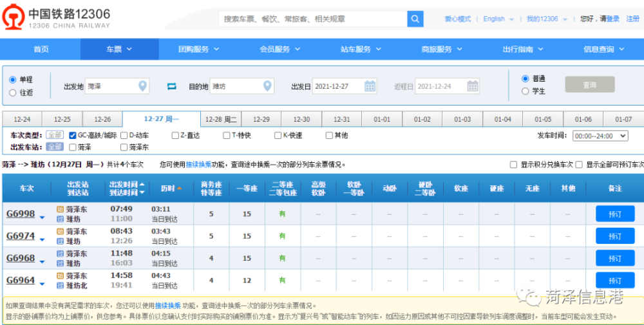Screen dimensions: 644x325
Task: Switch to 01-01 date tab
Action: click(x=381, y=120)
